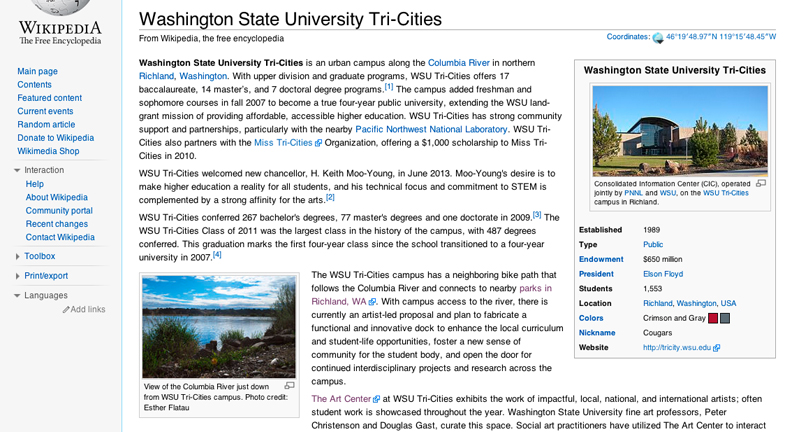This screenshot has height=432, width=792.
Task: Open WSU Tri-Cities link in caption
Action: 725,193
